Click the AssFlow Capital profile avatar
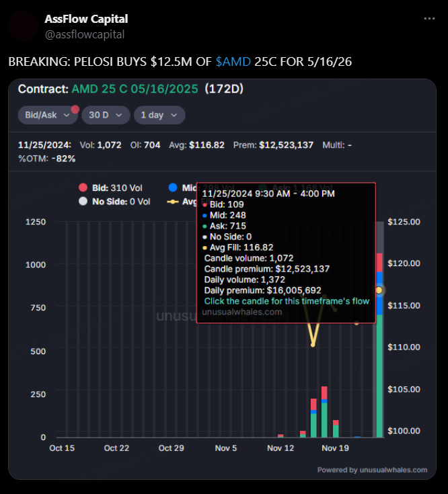This screenshot has height=494, width=448. point(23,26)
